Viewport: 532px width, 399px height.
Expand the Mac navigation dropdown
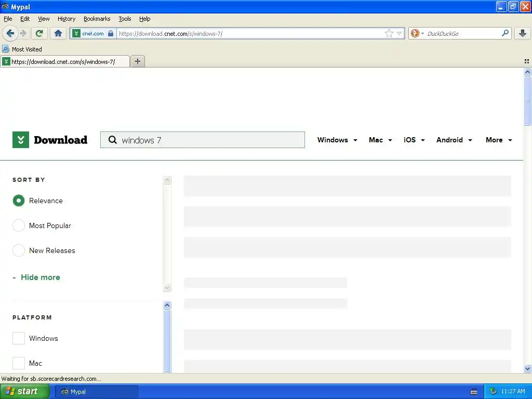[380, 140]
